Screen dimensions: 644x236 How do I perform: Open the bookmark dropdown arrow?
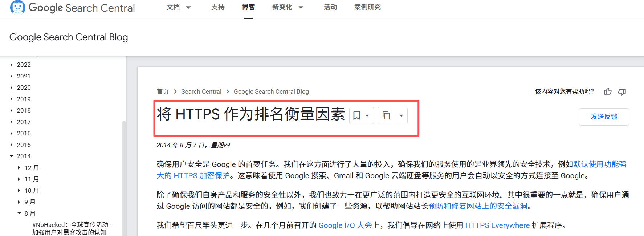click(x=367, y=115)
